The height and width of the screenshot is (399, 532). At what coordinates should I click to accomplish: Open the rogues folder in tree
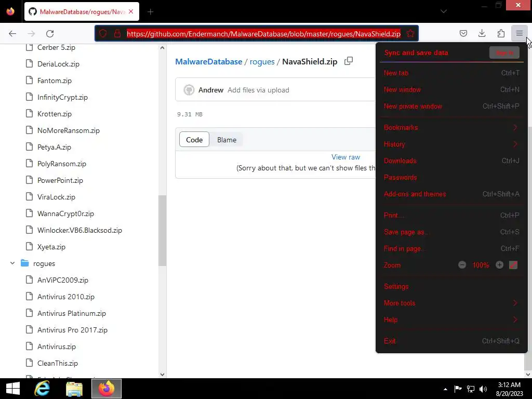tap(44, 263)
